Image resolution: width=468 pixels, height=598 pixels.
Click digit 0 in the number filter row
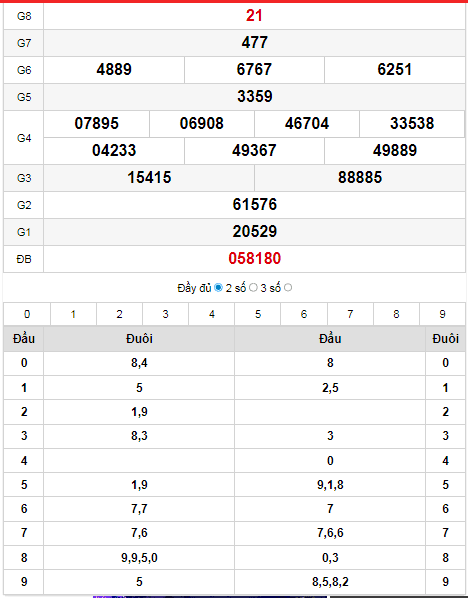coord(27,314)
